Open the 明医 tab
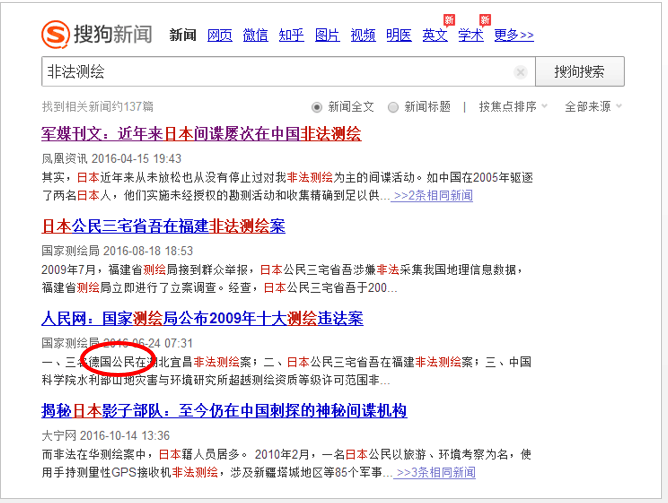The height and width of the screenshot is (503, 668). [x=399, y=35]
